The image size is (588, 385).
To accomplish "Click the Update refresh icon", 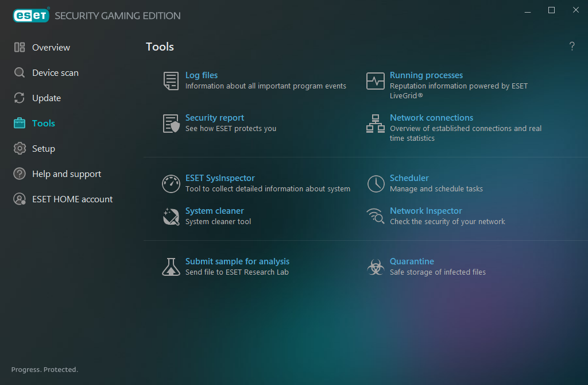I will coord(20,98).
